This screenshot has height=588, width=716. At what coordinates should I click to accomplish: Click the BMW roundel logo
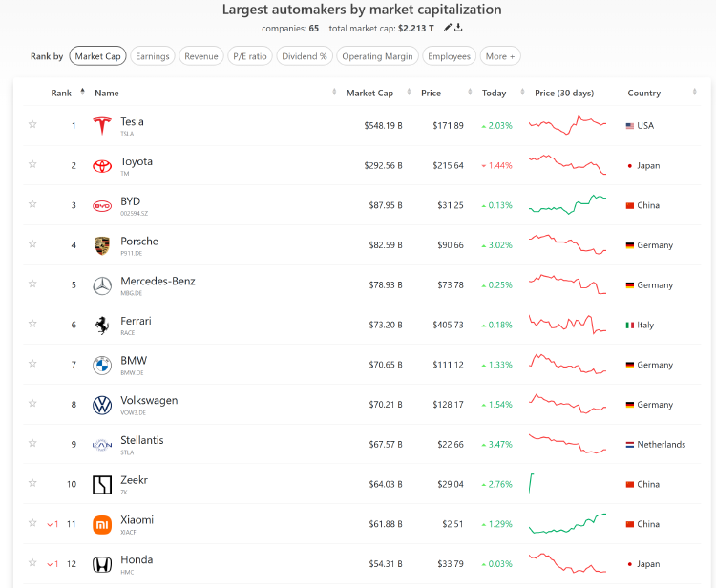[102, 366]
